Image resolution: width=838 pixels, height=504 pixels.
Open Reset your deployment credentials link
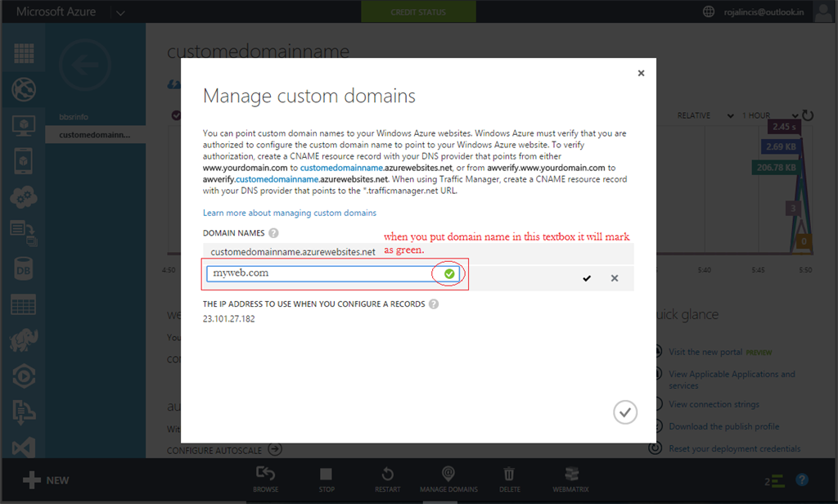(734, 448)
